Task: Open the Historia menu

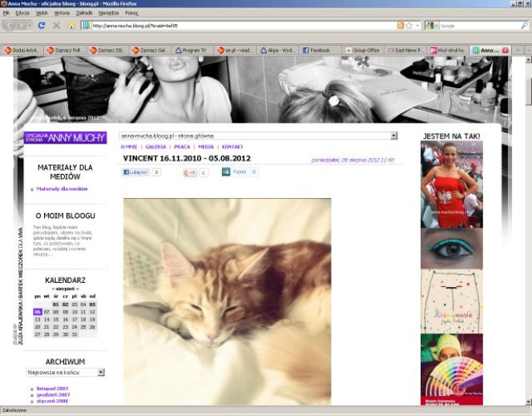Action: [62, 13]
